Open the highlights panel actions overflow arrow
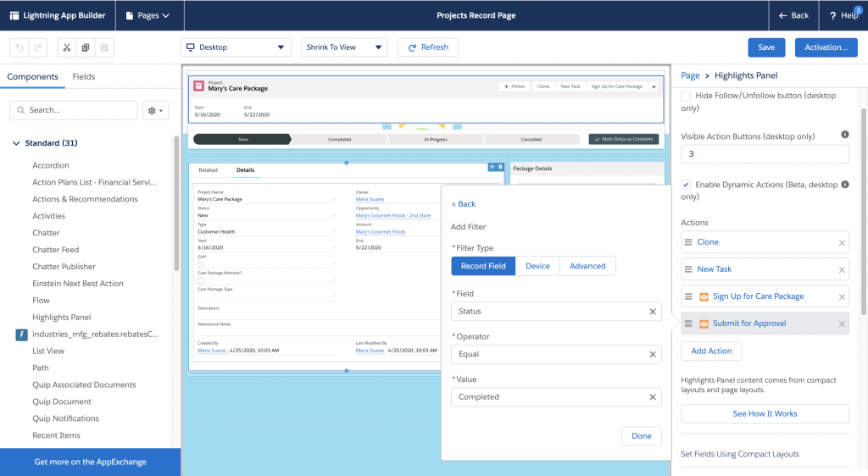This screenshot has width=868, height=476. pos(654,86)
